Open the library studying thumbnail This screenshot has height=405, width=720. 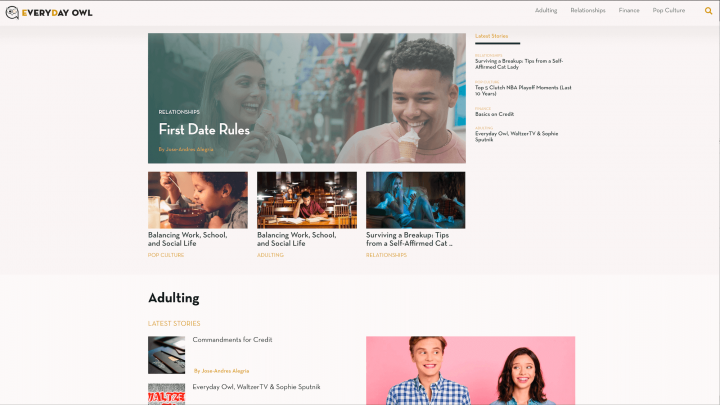pyautogui.click(x=307, y=200)
